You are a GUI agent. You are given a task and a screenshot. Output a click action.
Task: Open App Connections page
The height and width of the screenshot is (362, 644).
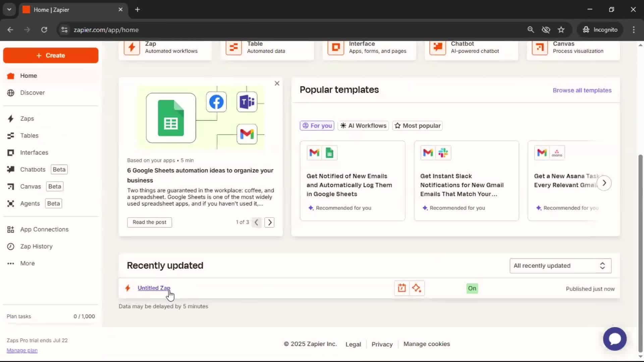[51, 229]
